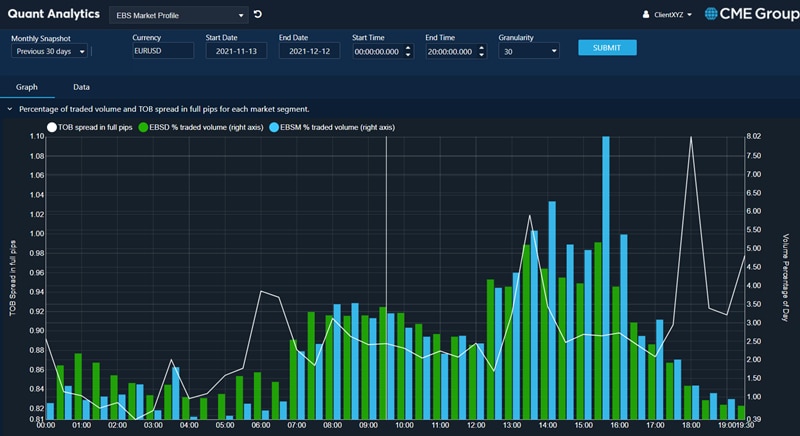The image size is (800, 436).
Task: Toggle EBSM % traded volume legend series
Action: (339, 127)
